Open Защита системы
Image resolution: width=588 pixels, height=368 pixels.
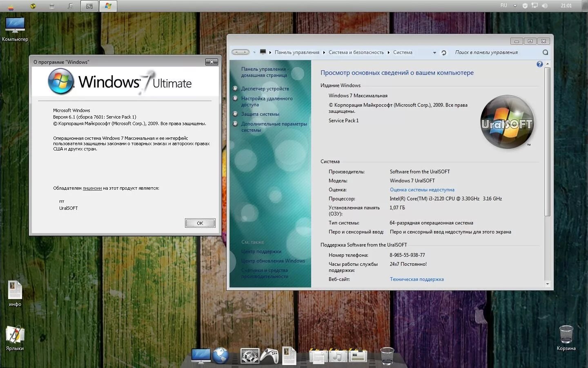pyautogui.click(x=260, y=114)
